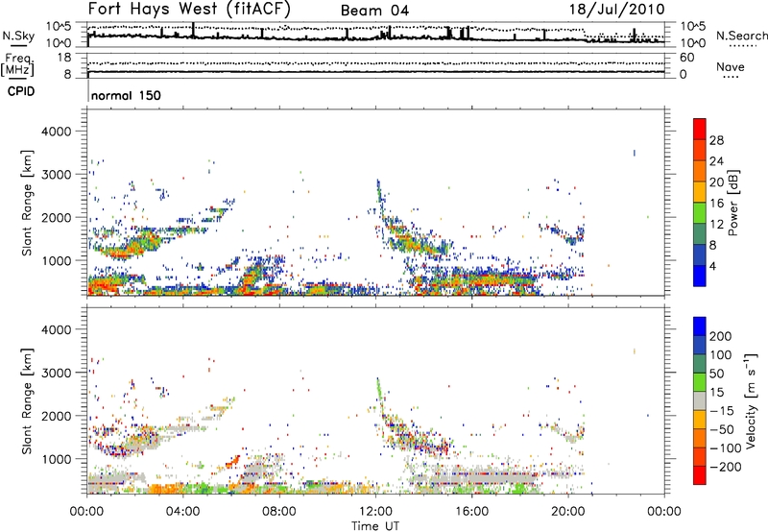Click the '16:00' time tick label
The width and height of the screenshot is (768, 532).
click(x=471, y=512)
